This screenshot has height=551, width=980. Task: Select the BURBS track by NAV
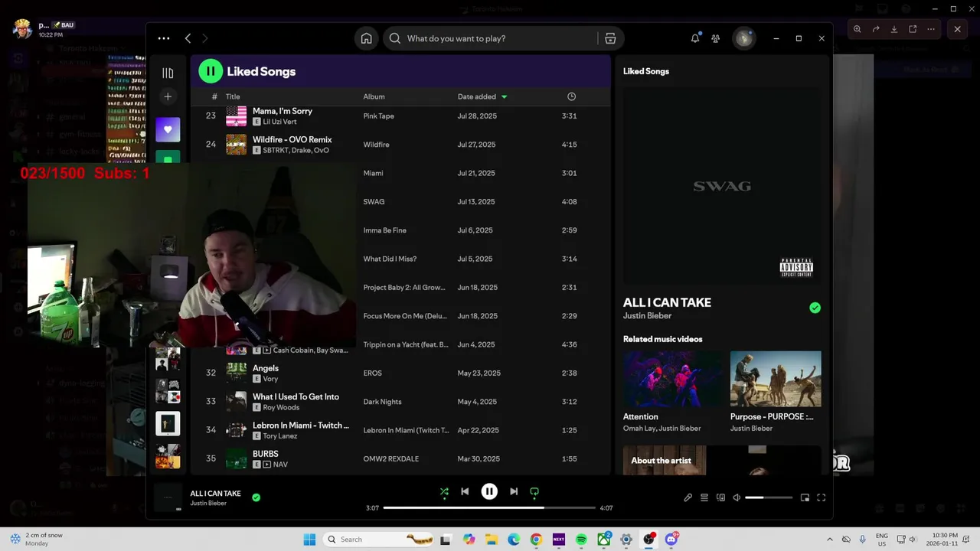pyautogui.click(x=266, y=454)
